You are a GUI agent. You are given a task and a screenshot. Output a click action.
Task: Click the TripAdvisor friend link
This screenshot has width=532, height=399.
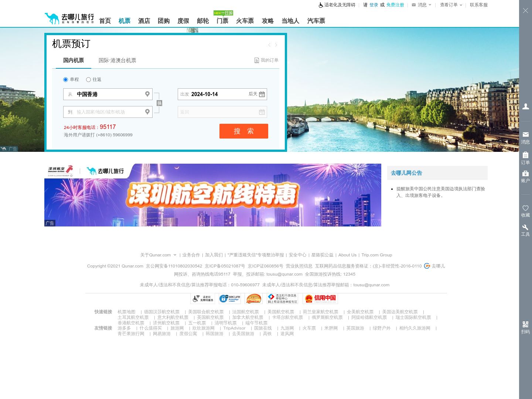pyautogui.click(x=234, y=328)
